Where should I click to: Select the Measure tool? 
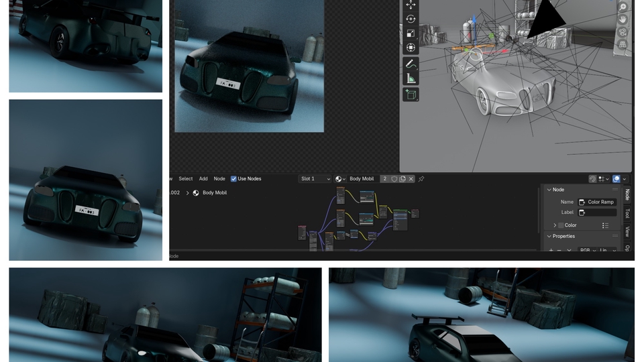(411, 78)
